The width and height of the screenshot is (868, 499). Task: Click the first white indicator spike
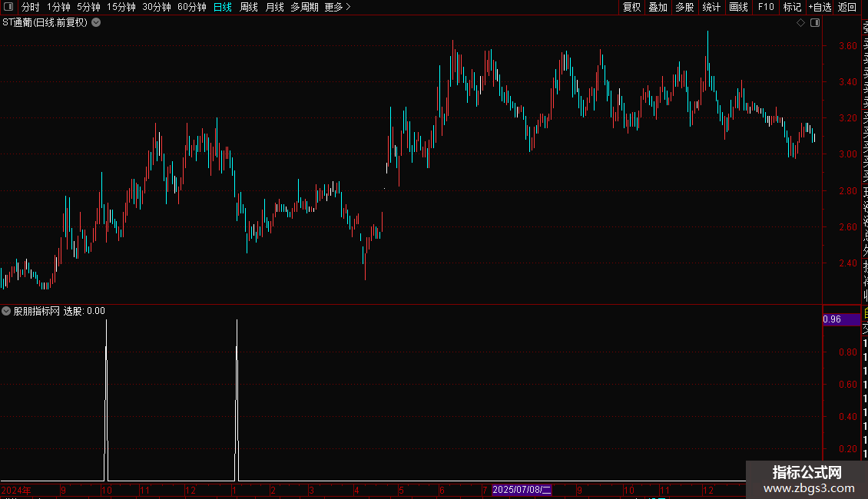pyautogui.click(x=106, y=399)
